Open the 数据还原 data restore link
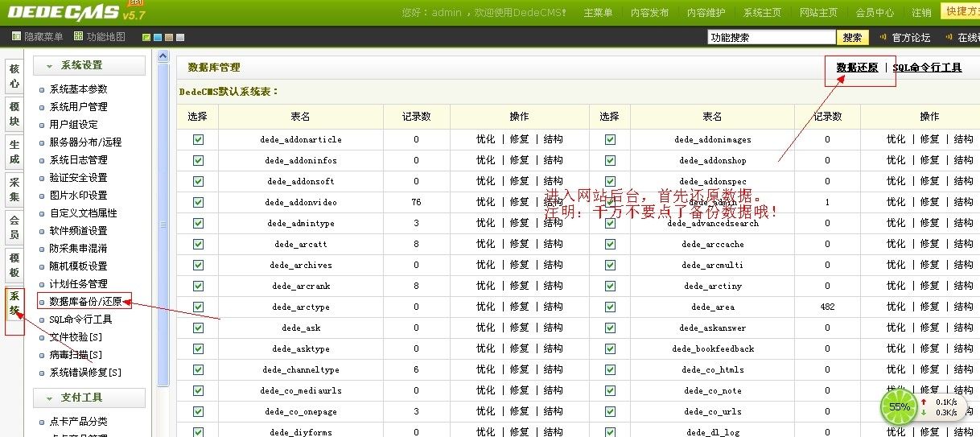The height and width of the screenshot is (437, 980). click(x=857, y=68)
